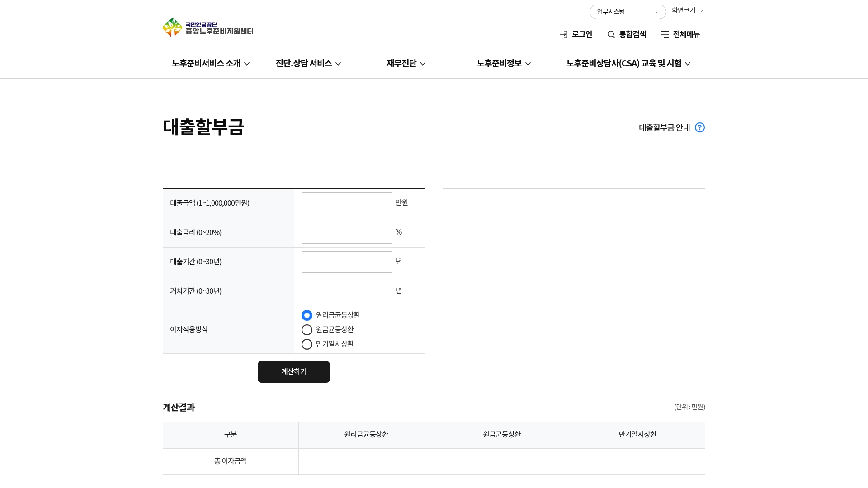Image resolution: width=868 pixels, height=488 pixels.
Task: Open the 업무시스템 dropdown
Action: tap(627, 12)
